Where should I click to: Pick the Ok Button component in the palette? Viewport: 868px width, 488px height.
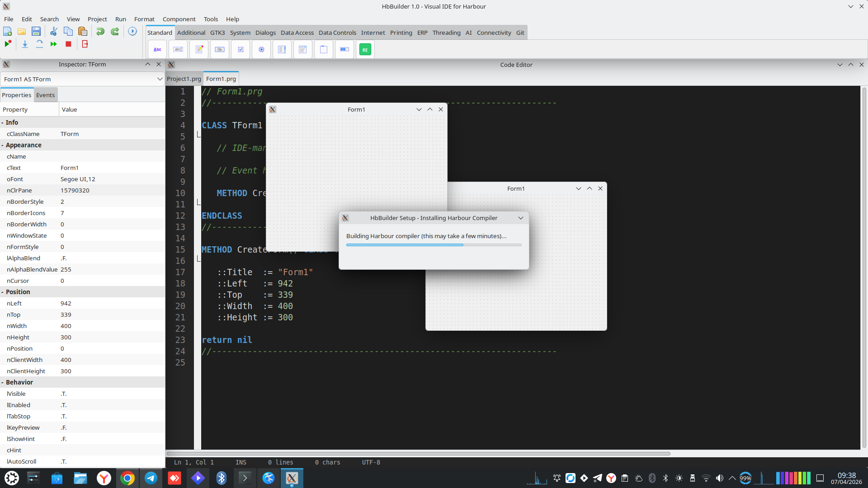click(x=220, y=49)
